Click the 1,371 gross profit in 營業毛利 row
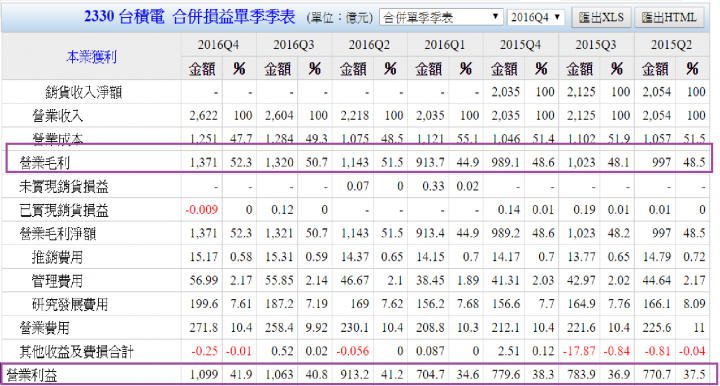The image size is (720, 386). (203, 162)
